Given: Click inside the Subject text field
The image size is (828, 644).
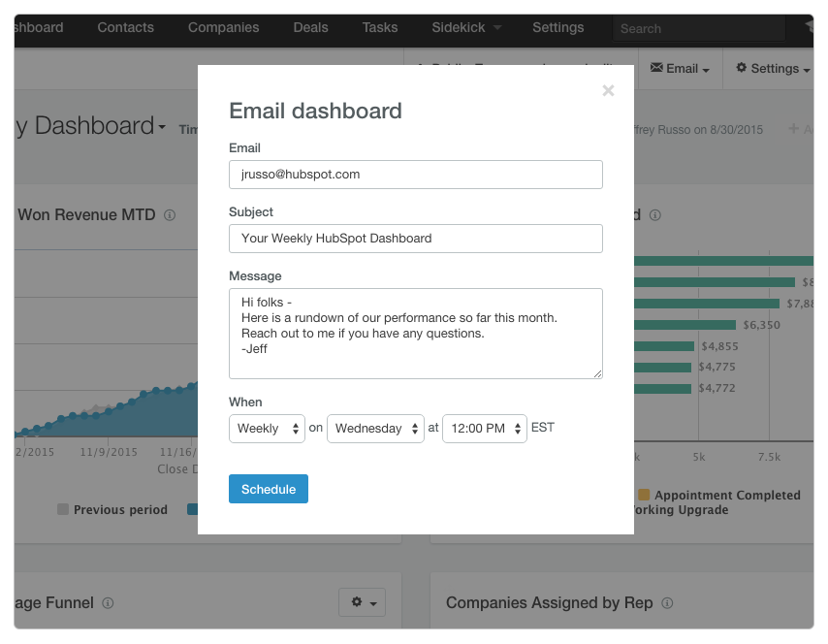Looking at the screenshot, I should 415,239.
